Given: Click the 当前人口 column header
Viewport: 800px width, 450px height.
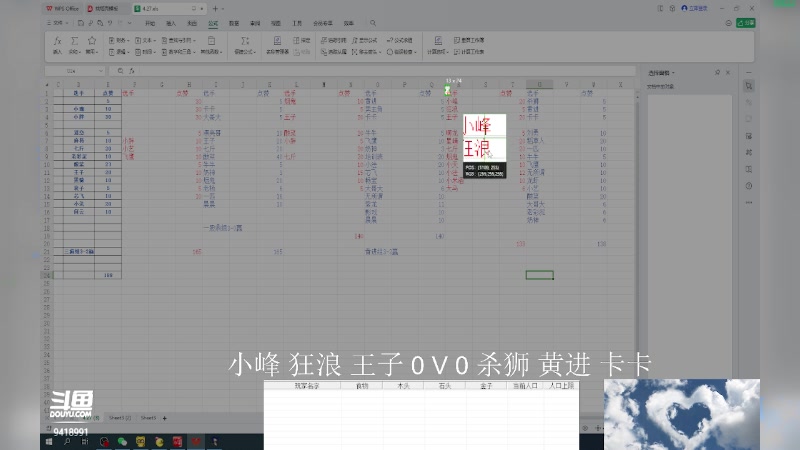Looking at the screenshot, I should [525, 386].
